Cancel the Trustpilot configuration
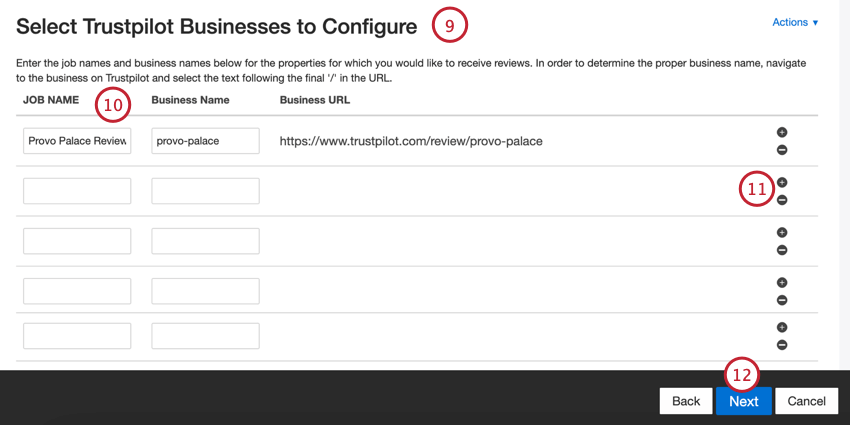The height and width of the screenshot is (425, 850). pyautogui.click(x=806, y=401)
